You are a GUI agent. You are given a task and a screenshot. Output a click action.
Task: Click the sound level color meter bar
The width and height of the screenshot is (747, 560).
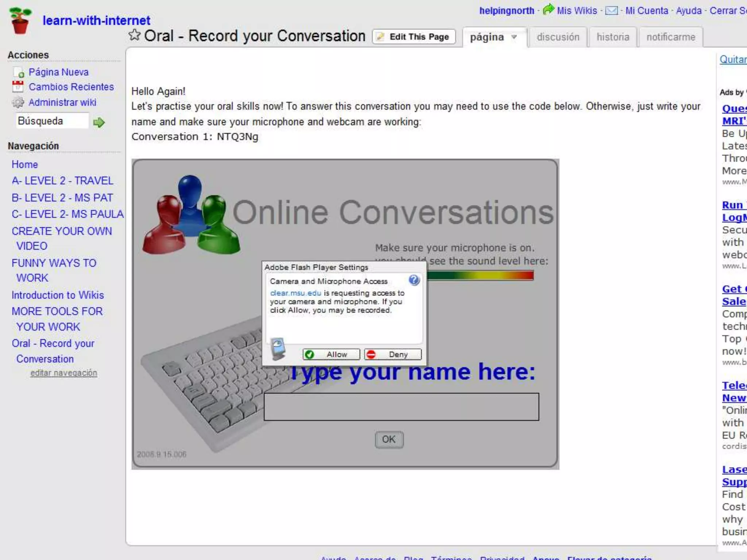click(x=480, y=275)
